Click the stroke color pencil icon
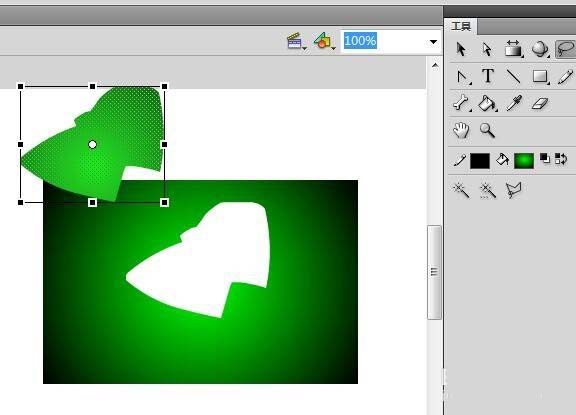 (459, 160)
